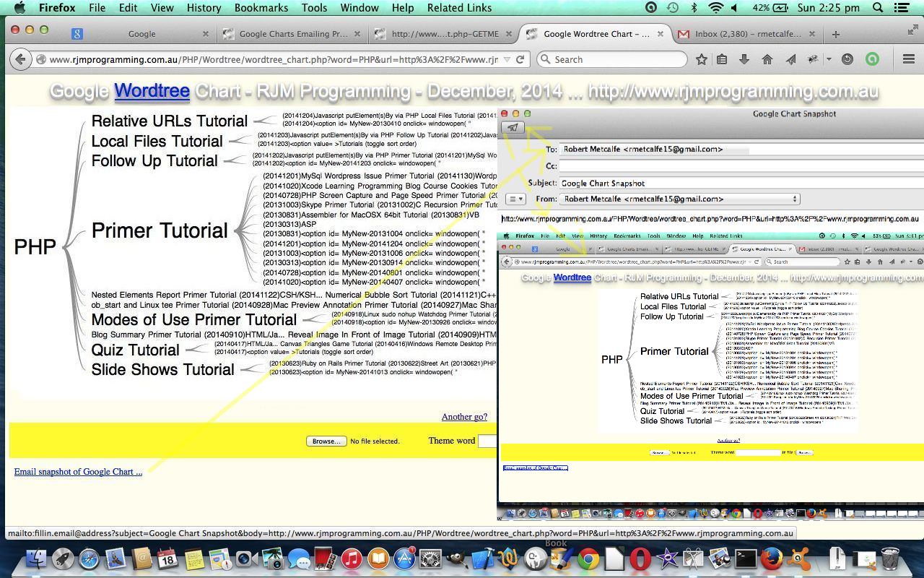924x578 pixels.
Task: Launch Google Chrome from the dock
Action: click(588, 559)
